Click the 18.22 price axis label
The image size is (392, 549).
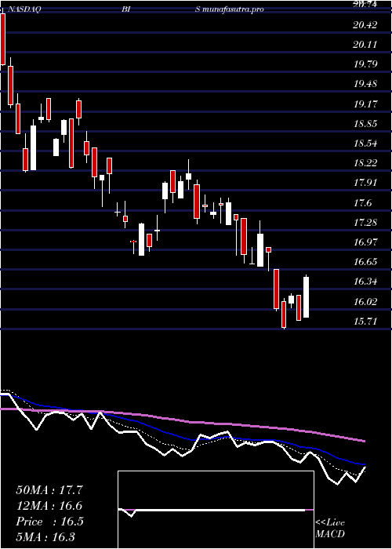[x=365, y=163]
